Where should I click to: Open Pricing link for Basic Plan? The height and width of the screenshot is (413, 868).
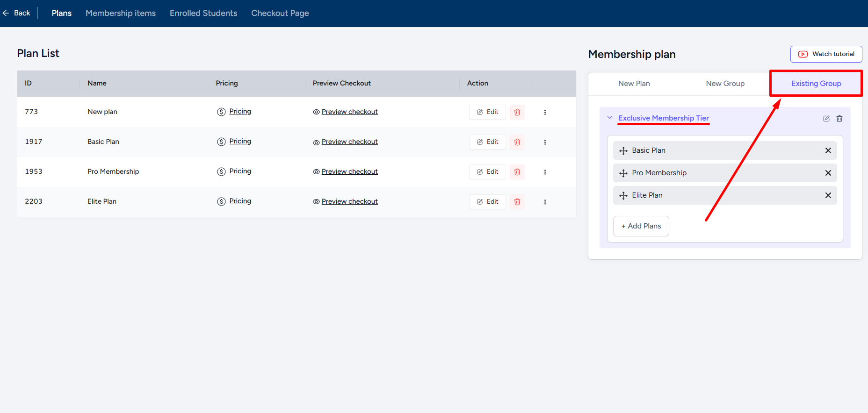coord(240,141)
